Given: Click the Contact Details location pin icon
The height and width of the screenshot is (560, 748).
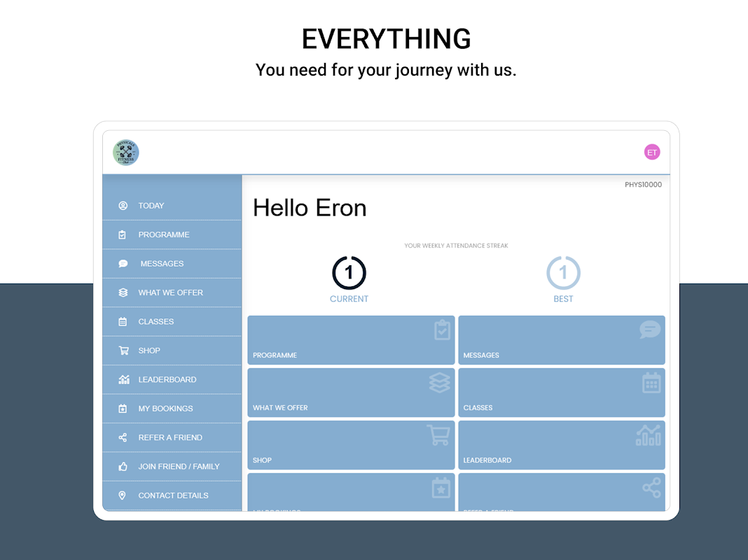Looking at the screenshot, I should pyautogui.click(x=122, y=496).
